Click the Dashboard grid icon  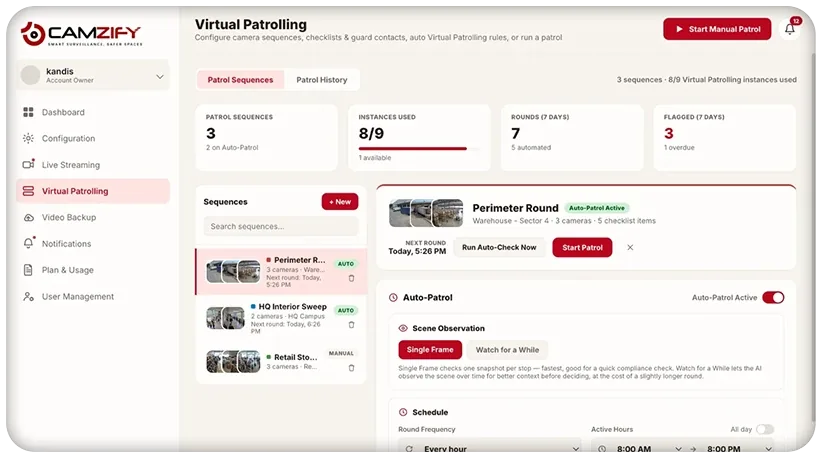28,112
